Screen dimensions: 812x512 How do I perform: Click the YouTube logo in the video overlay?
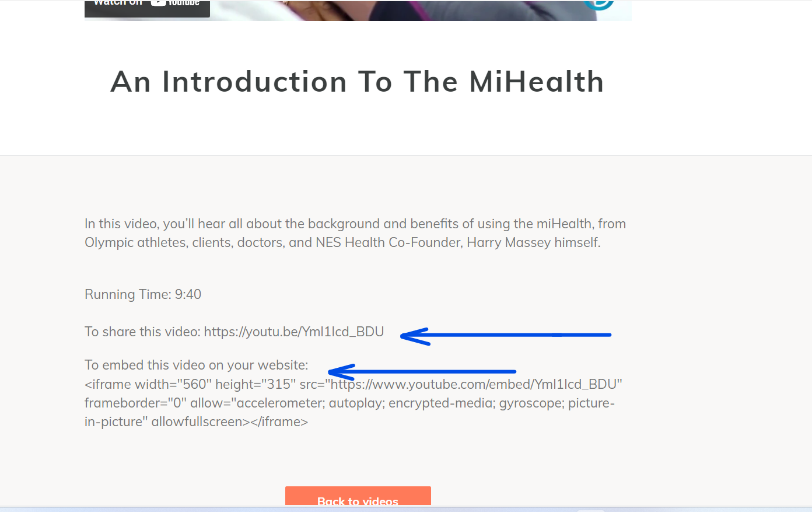click(175, 3)
